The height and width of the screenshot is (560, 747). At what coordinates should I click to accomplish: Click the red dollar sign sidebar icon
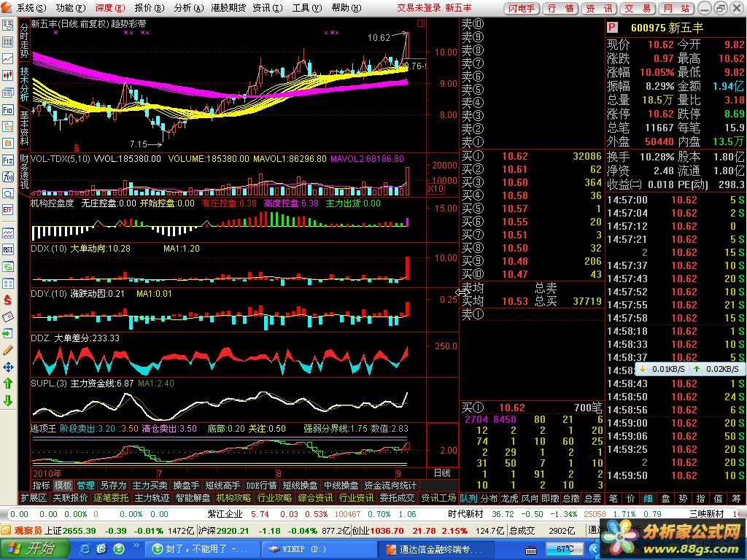7,300
